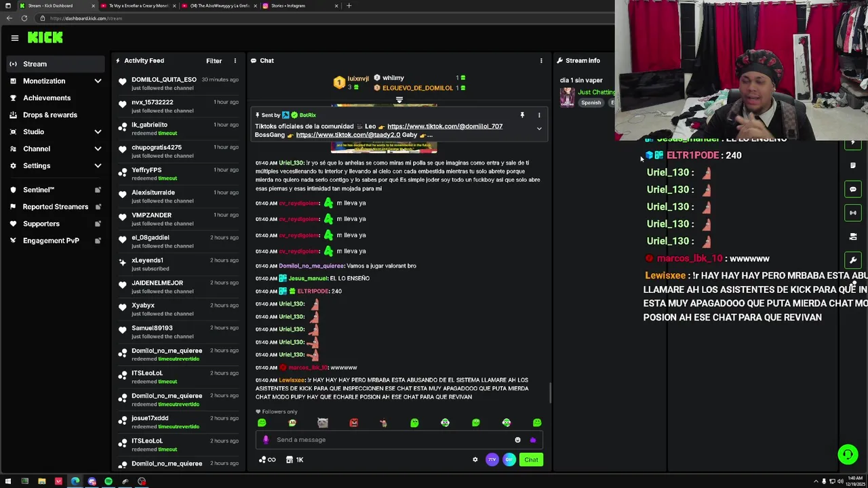Click the green Chat send button
Viewport: 868px width, 488px height.
531,460
